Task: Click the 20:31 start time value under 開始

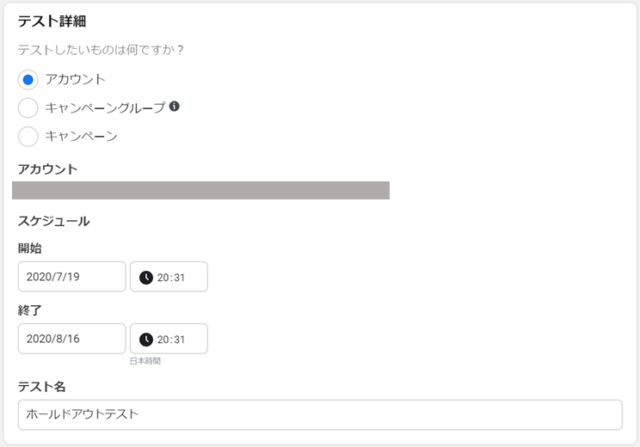Action: [174, 277]
